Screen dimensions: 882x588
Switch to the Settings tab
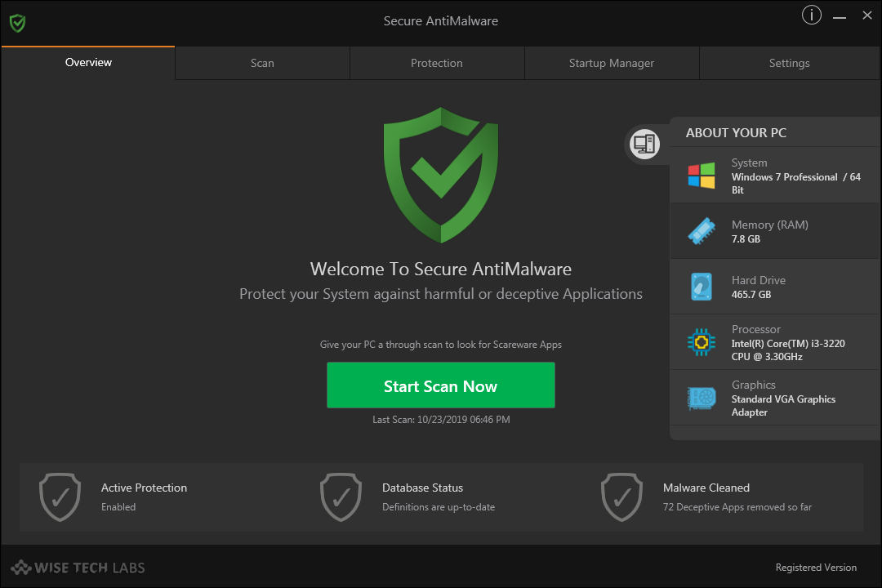point(789,63)
